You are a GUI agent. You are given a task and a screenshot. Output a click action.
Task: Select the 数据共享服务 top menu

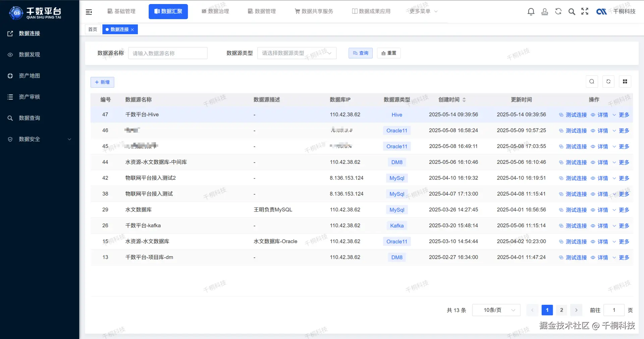point(314,11)
